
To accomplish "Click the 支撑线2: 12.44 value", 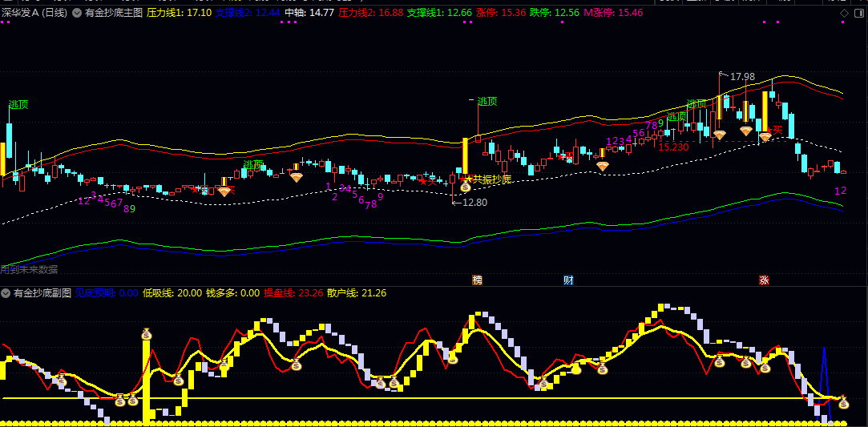I will 248,13.
